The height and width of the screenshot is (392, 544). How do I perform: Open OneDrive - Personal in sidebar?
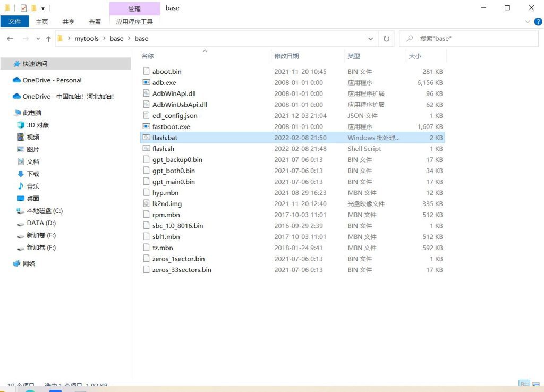[52, 80]
